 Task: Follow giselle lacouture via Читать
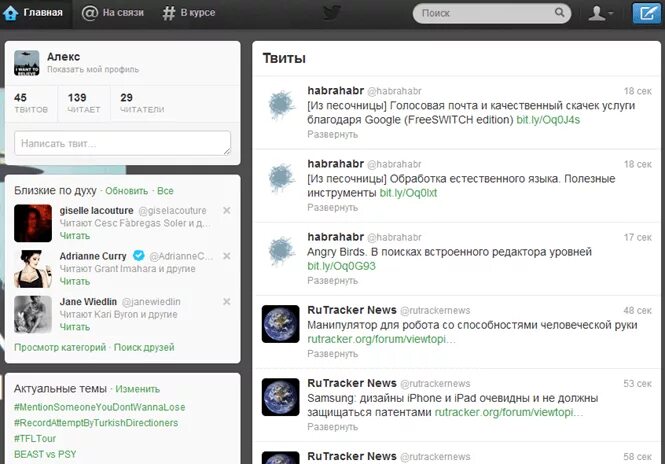pos(75,236)
